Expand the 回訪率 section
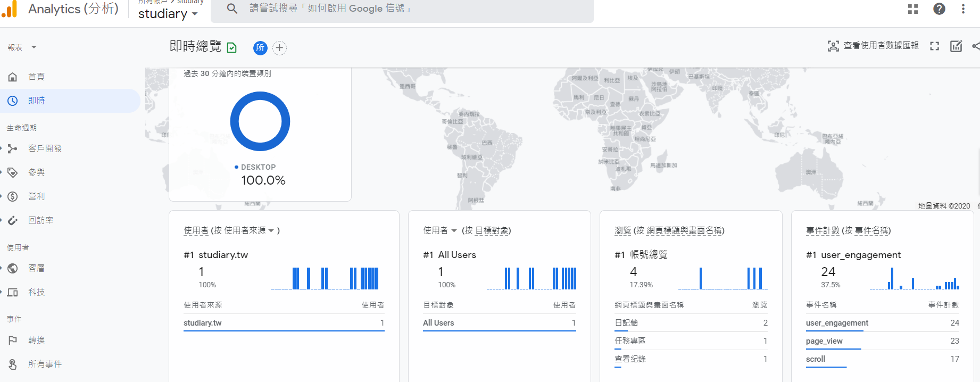This screenshot has height=382, width=980. pyautogui.click(x=41, y=220)
